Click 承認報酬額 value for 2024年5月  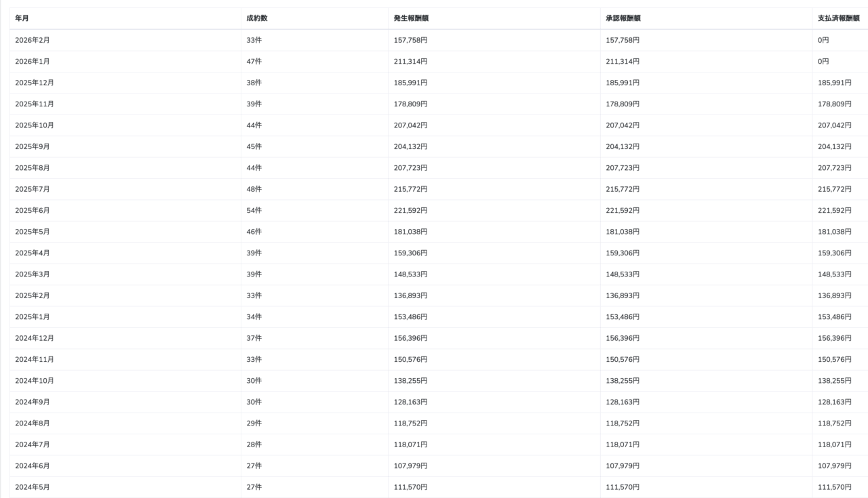click(x=623, y=487)
